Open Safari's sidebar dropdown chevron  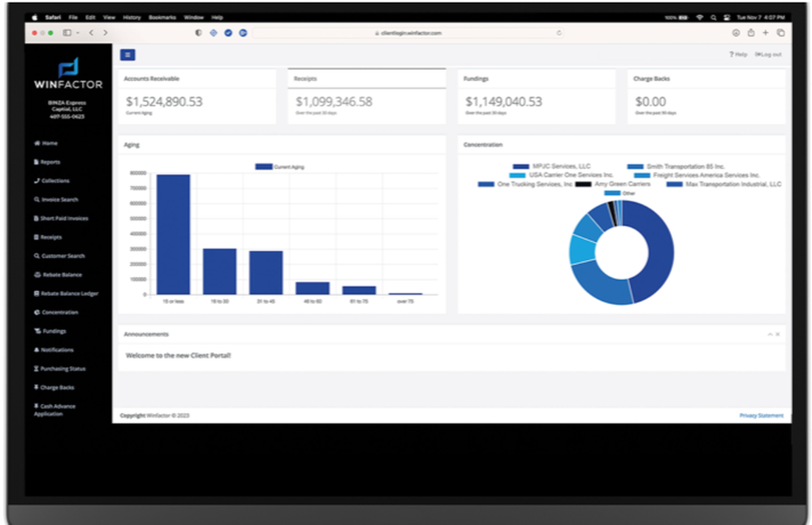77,33
